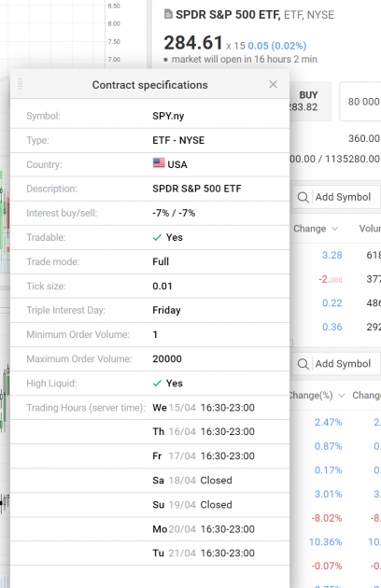Image resolution: width=381 pixels, height=588 pixels.
Task: Click the 0.87% change value
Action: tap(328, 446)
